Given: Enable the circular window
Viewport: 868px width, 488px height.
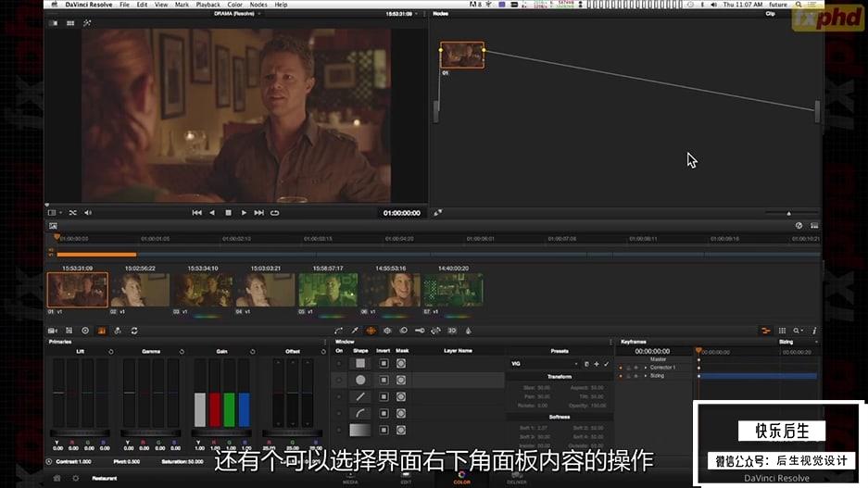Looking at the screenshot, I should pos(359,380).
